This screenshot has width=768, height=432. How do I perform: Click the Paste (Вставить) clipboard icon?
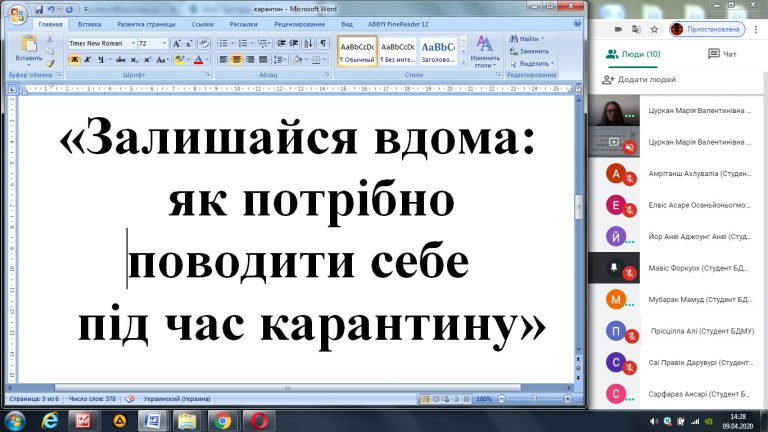28,46
